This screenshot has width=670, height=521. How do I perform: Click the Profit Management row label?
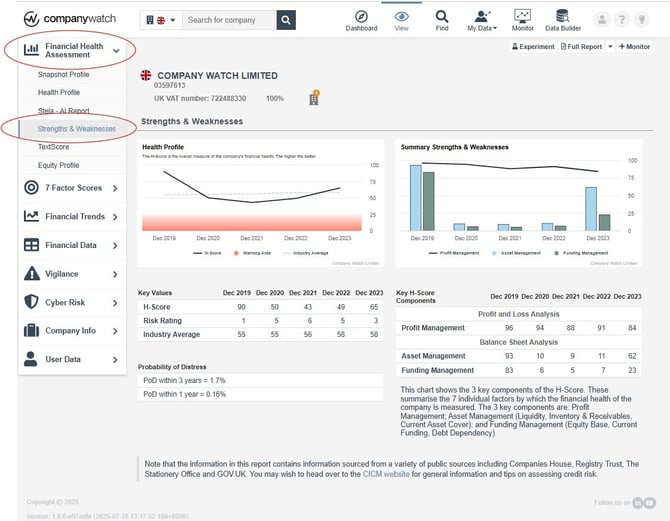[433, 328]
